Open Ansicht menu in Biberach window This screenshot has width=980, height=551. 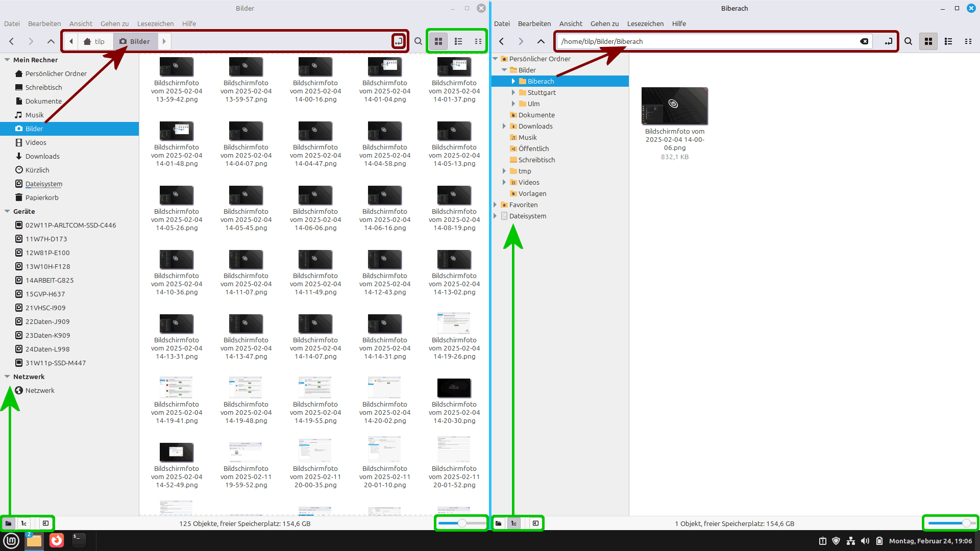pos(571,23)
